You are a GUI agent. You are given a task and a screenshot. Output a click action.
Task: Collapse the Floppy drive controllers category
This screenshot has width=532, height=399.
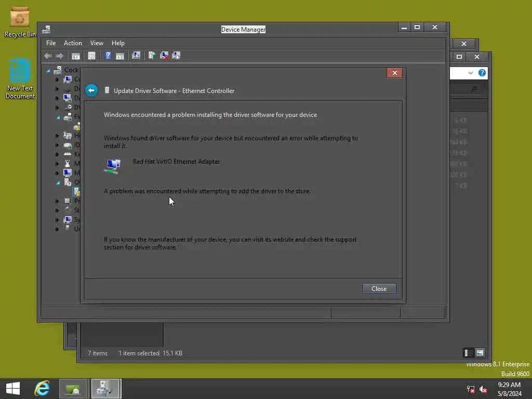pos(58,117)
